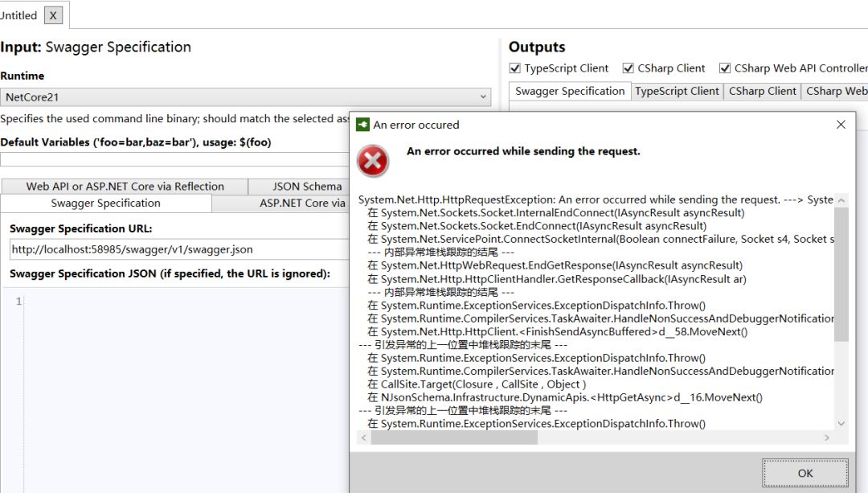Toggle the CSharp Client checkbox
868x493 pixels.
click(x=628, y=68)
